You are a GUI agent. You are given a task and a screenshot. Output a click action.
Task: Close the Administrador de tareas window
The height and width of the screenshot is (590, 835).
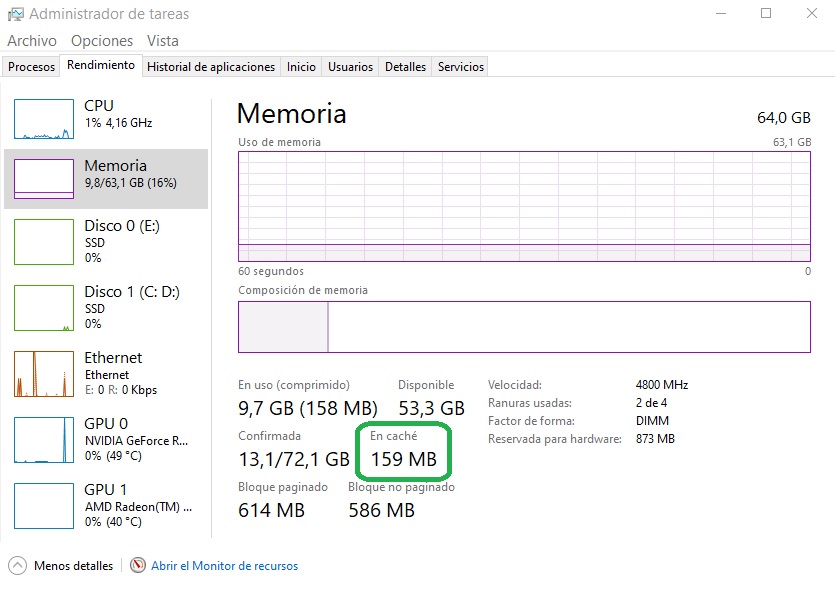click(812, 13)
